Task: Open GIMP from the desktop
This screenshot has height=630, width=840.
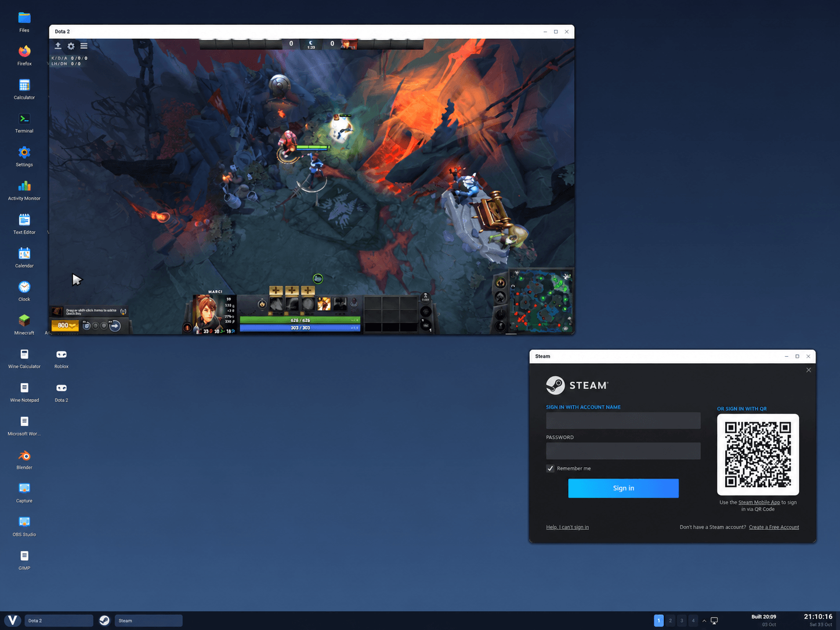Action: (x=24, y=560)
